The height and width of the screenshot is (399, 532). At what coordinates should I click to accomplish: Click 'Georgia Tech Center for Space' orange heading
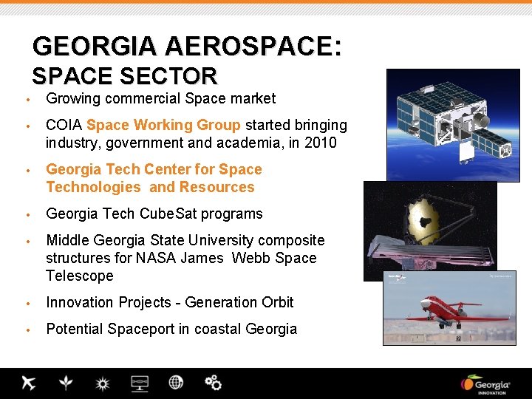click(154, 169)
